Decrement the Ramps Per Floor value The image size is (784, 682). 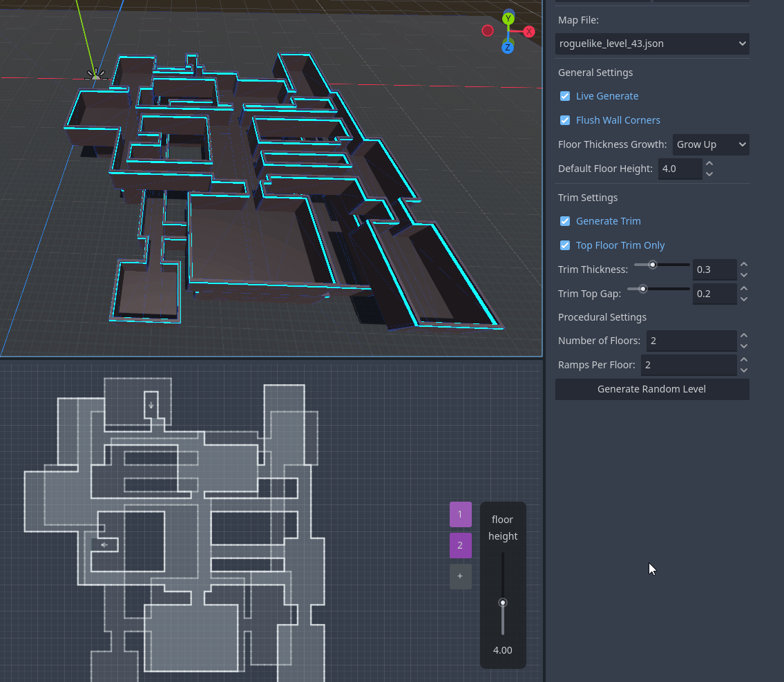click(744, 370)
